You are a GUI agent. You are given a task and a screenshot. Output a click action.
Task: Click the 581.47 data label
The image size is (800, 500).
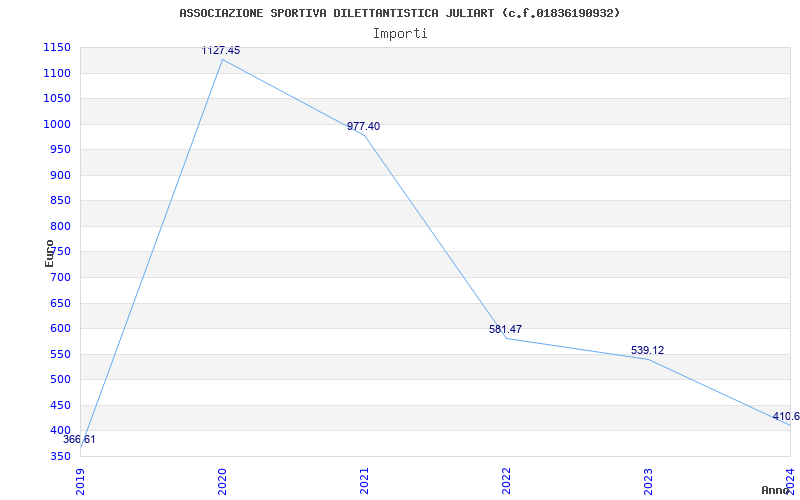(505, 329)
